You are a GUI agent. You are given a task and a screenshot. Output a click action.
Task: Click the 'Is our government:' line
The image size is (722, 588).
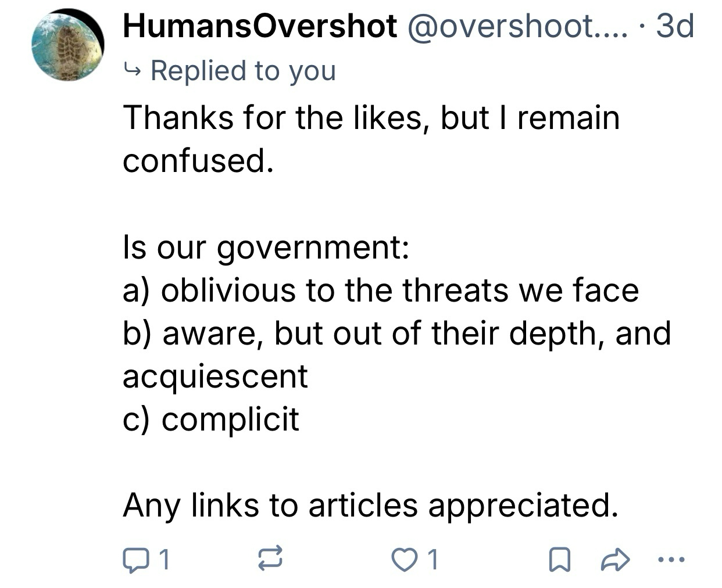[x=267, y=247]
